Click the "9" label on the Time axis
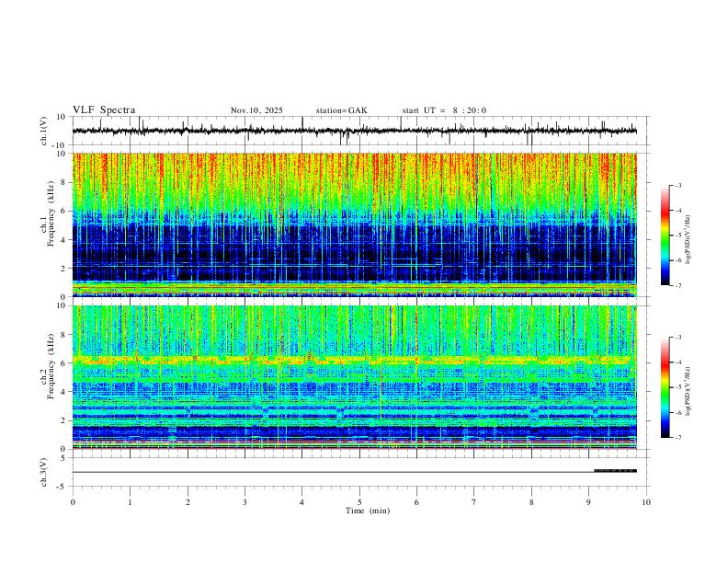This screenshot has height=563, width=728. [588, 502]
